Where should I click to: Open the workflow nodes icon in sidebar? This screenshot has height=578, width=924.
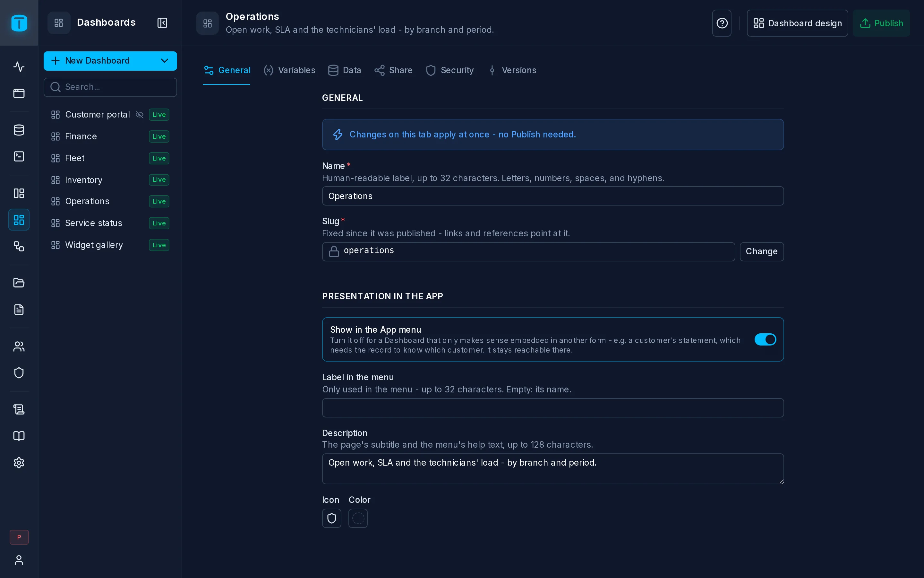(19, 246)
